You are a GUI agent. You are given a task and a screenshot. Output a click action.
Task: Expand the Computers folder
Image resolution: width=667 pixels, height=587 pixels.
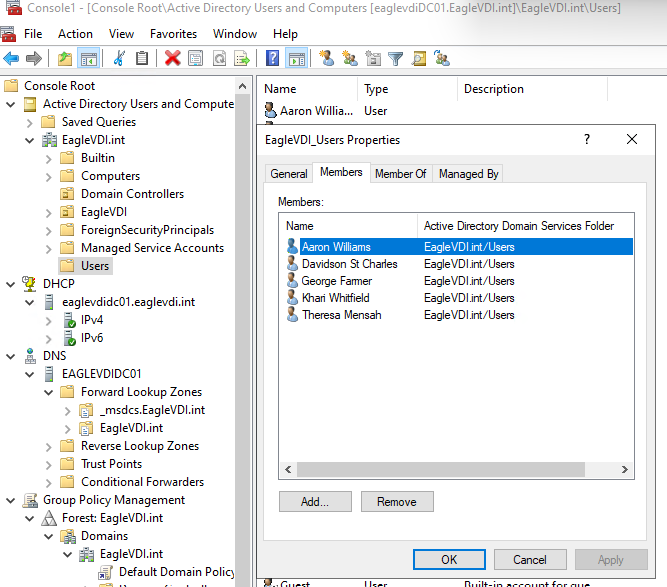pos(48,177)
